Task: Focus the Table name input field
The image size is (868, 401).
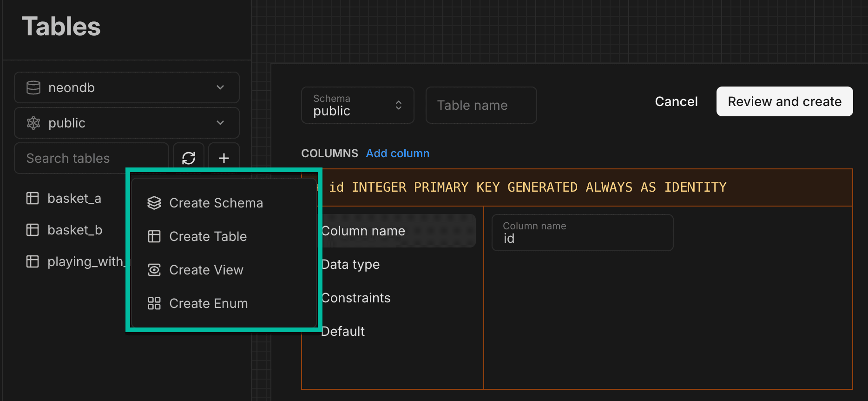Action: [481, 105]
